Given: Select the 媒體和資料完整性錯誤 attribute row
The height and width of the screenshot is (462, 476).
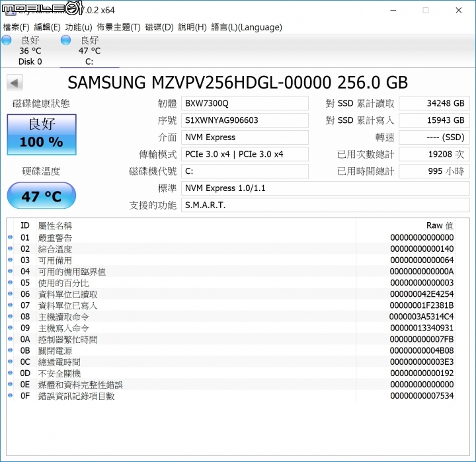Looking at the screenshot, I should [231, 384].
